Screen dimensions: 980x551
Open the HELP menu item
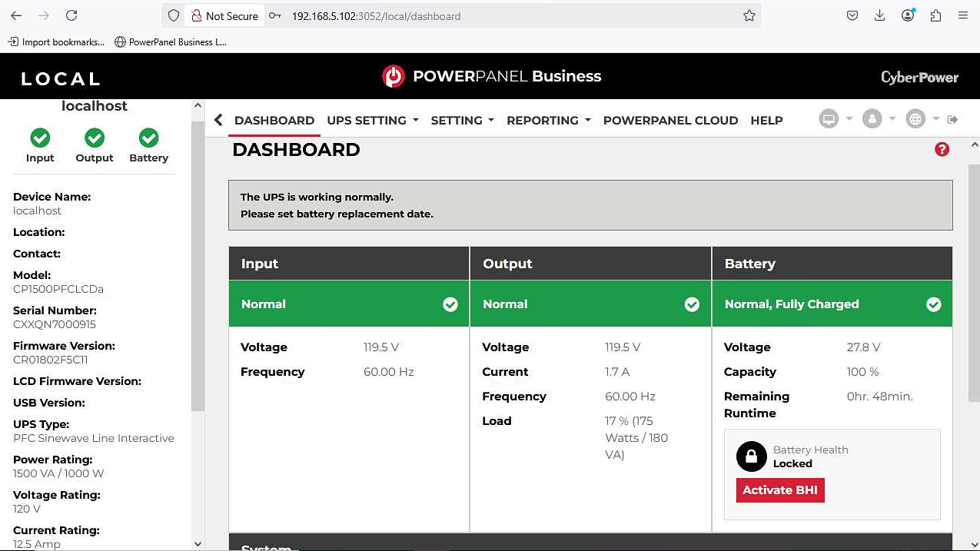(x=766, y=121)
